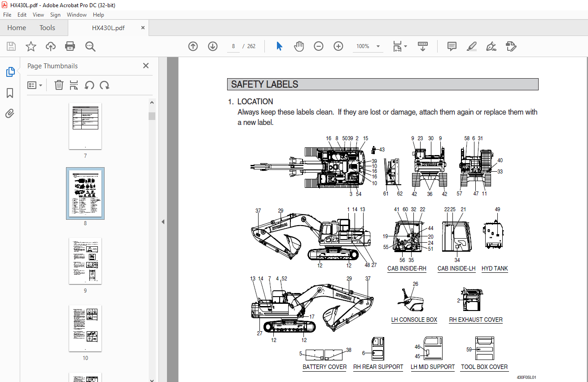Viewport: 588px width, 382px height.
Task: Collapse the navigation pane with the arrow
Action: click(163, 222)
